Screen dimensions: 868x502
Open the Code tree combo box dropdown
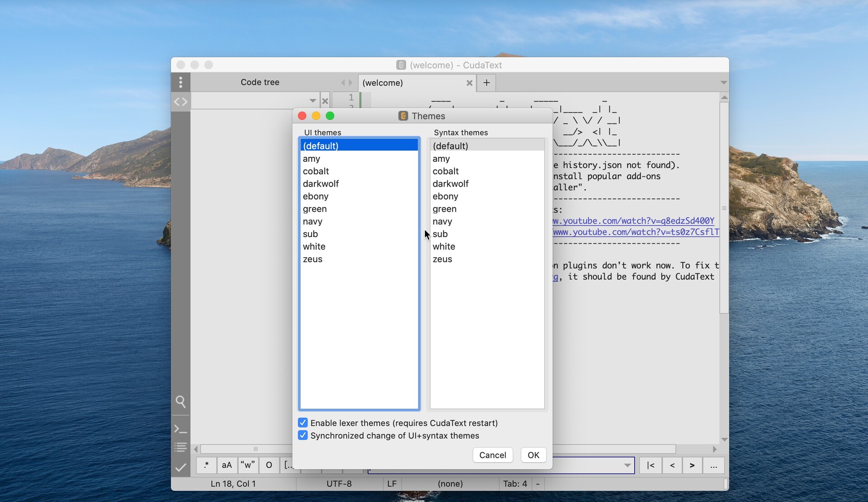pyautogui.click(x=312, y=100)
